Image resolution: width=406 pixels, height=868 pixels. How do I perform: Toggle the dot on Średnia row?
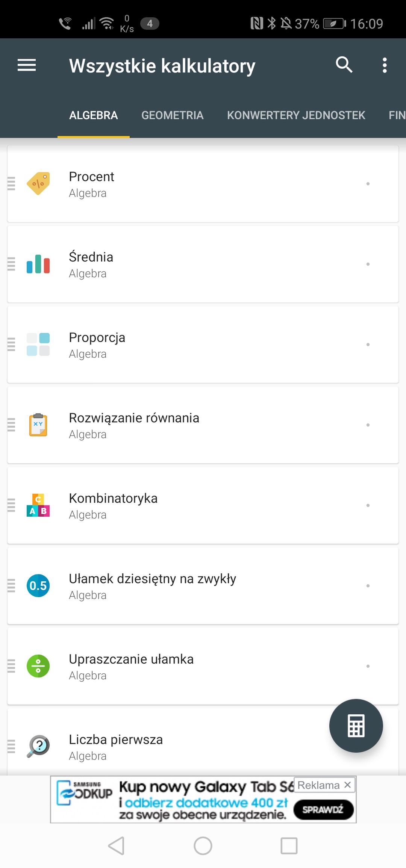point(368,264)
